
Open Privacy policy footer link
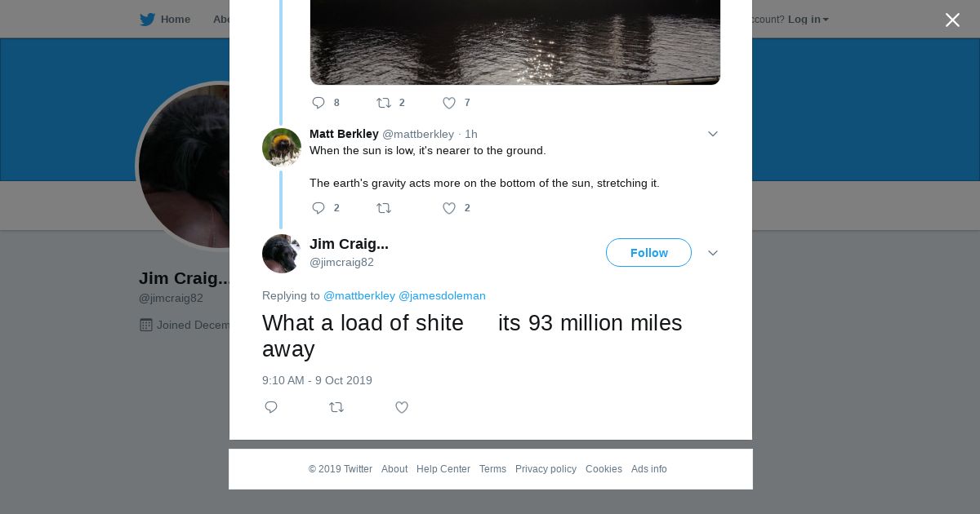click(546, 469)
